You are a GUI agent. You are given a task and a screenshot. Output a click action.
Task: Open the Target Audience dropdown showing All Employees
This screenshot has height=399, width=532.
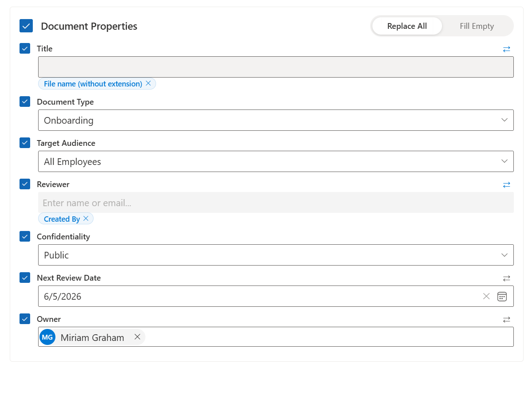(x=276, y=161)
